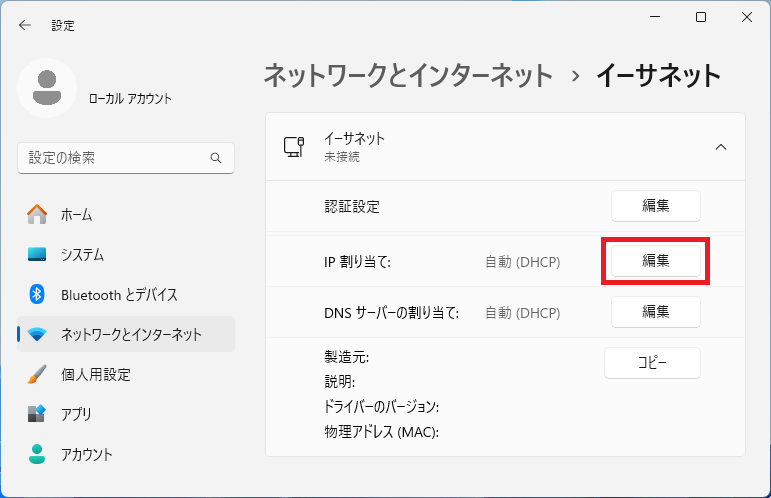Maximize the settings window
771x498 pixels.
click(701, 17)
